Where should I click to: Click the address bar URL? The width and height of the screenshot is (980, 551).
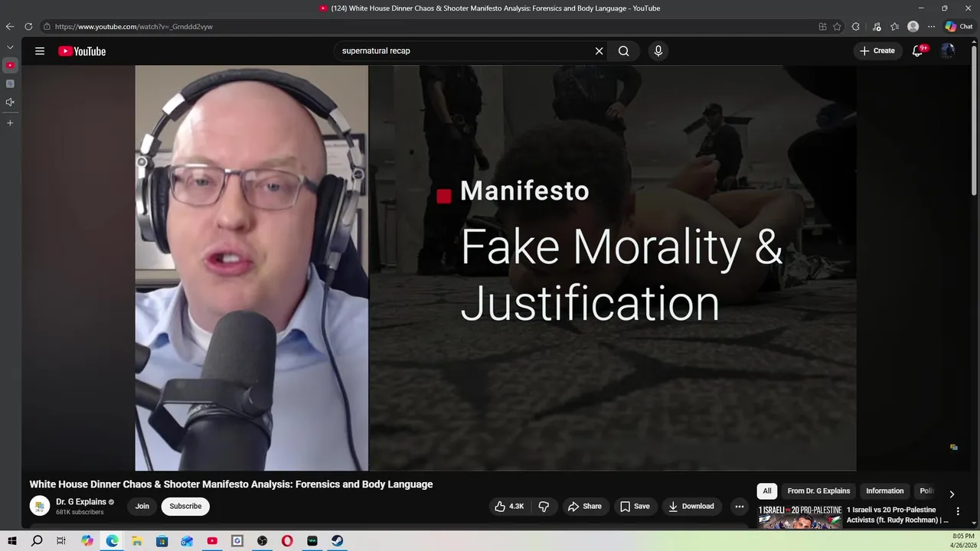pyautogui.click(x=134, y=27)
